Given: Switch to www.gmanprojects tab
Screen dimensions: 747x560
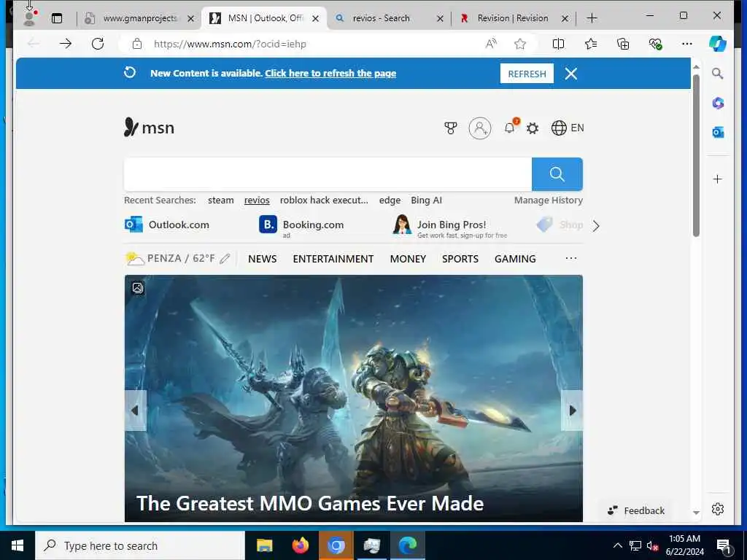Looking at the screenshot, I should (x=139, y=18).
